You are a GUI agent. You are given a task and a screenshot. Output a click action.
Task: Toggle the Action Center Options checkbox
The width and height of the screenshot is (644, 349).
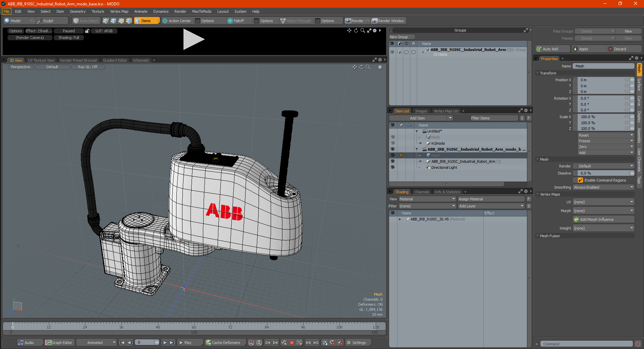click(198, 21)
